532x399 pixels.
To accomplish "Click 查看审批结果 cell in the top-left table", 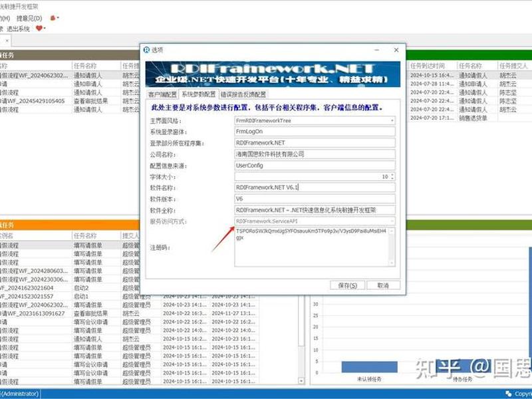I will click(x=91, y=101).
